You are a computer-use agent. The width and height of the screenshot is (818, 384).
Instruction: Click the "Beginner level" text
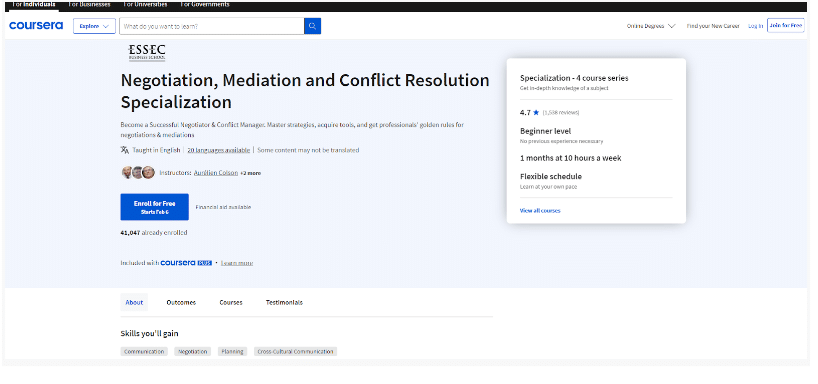545,131
